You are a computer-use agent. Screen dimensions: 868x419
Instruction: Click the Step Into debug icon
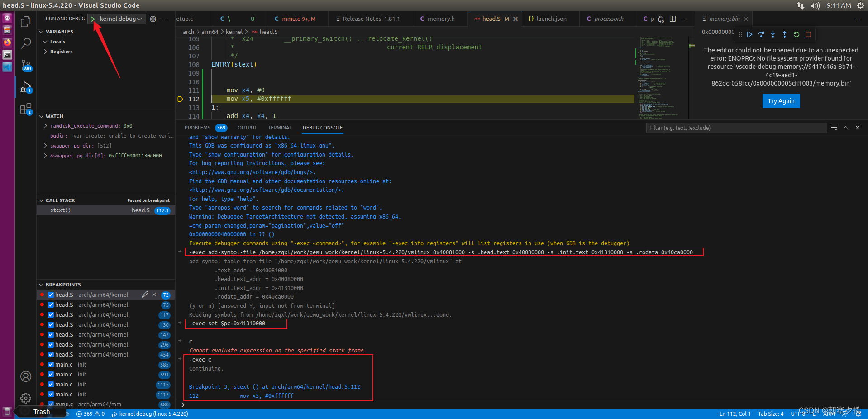point(773,34)
